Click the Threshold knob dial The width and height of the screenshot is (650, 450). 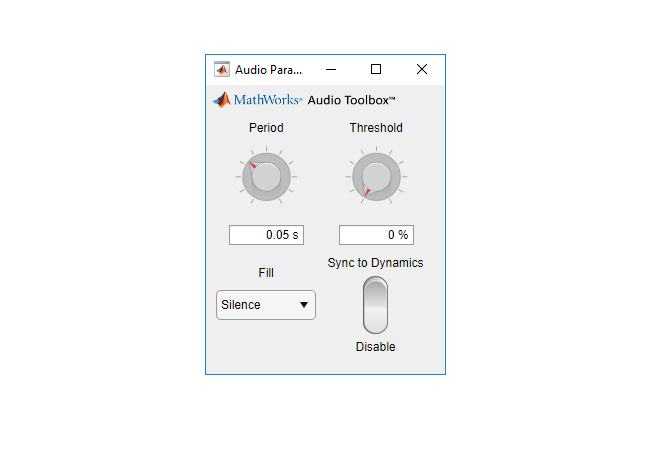click(376, 177)
